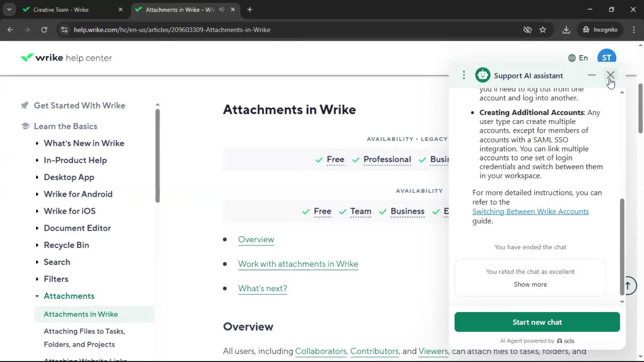Image resolution: width=644 pixels, height=362 pixels.
Task: Open the ST user avatar menu
Action: (607, 57)
